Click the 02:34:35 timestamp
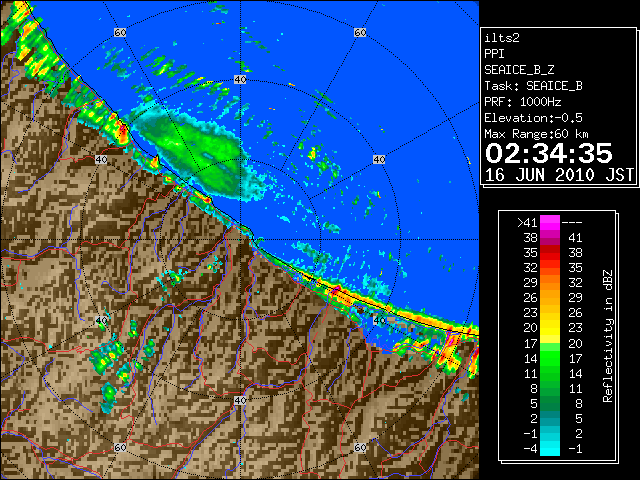The width and height of the screenshot is (640, 480). click(549, 153)
